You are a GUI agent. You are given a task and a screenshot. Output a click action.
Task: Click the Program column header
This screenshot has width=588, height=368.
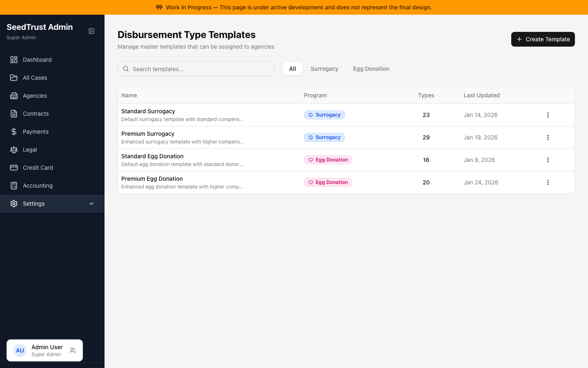pyautogui.click(x=315, y=95)
